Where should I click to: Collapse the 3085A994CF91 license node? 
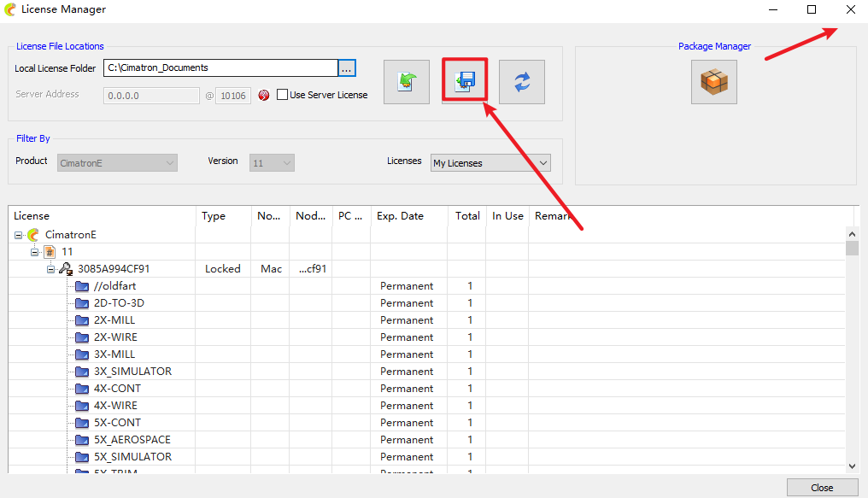[51, 269]
